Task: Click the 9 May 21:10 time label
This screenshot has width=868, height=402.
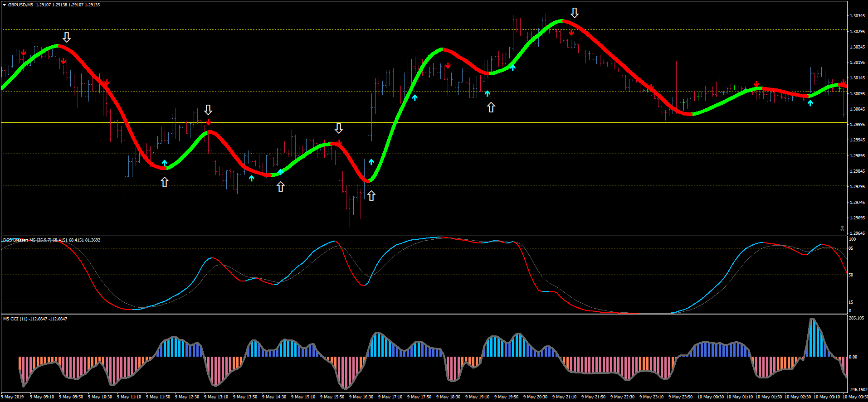Action: [564, 397]
